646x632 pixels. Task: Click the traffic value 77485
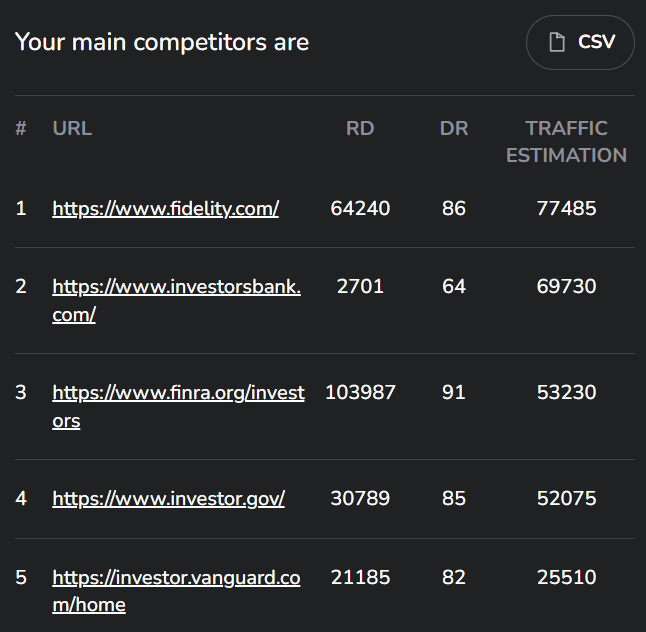(566, 208)
